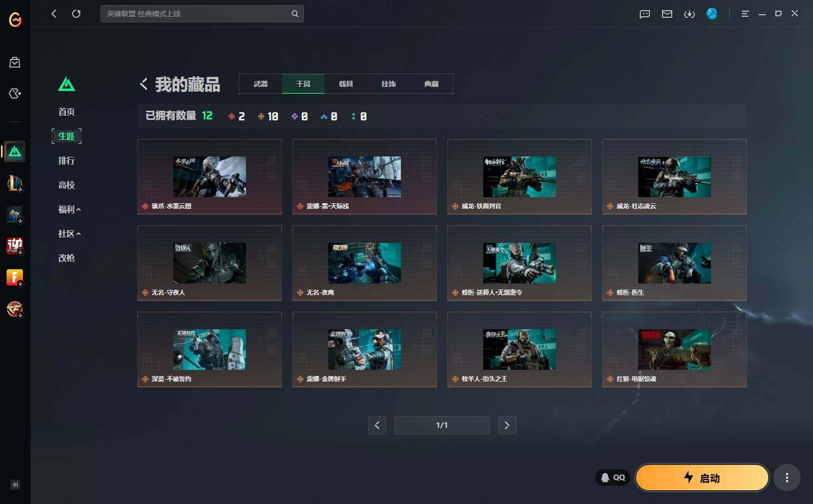
Task: Refresh the page with the reload icon
Action: click(76, 14)
